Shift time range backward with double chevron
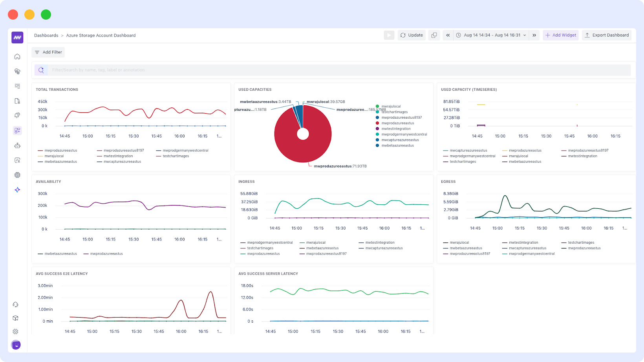 (448, 35)
